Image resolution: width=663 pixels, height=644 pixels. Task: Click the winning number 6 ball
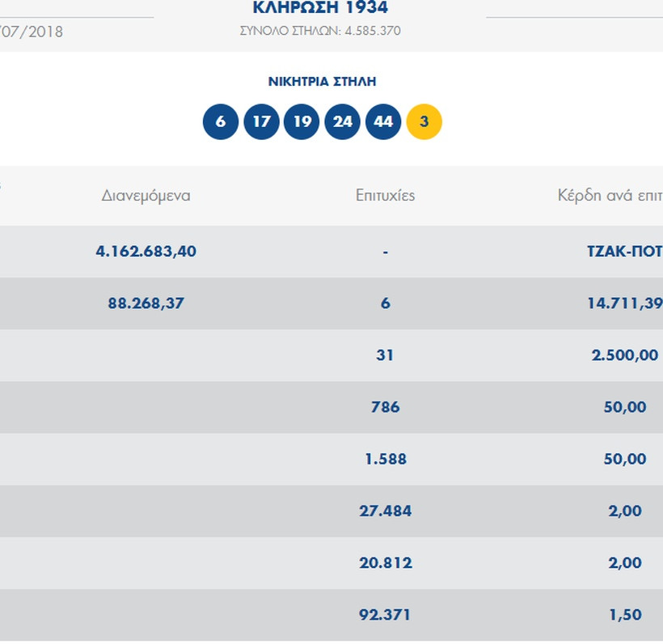221,122
